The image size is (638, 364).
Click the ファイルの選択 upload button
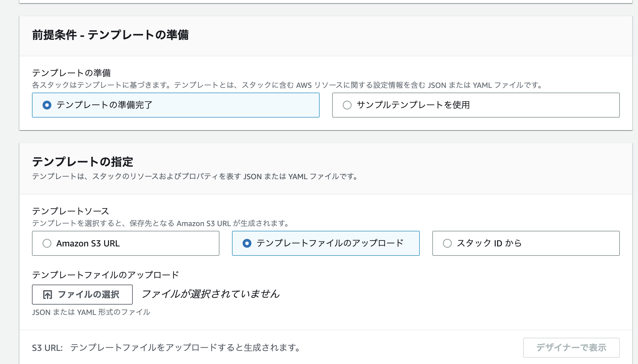(82, 295)
